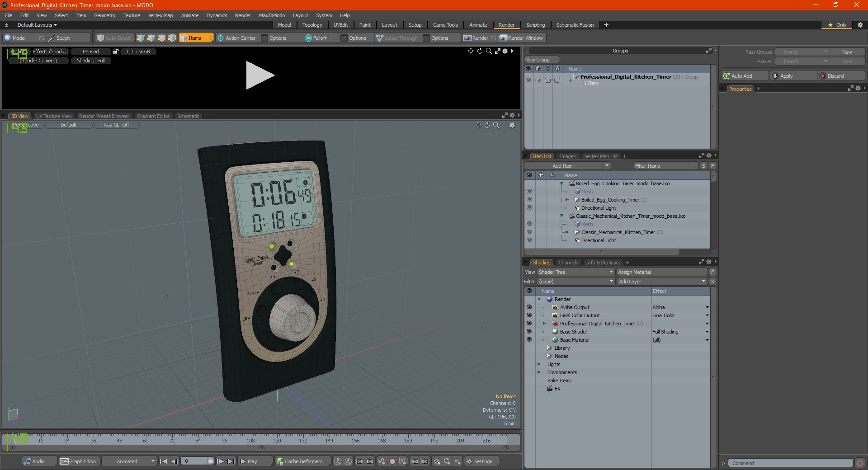Screen dimensions: 868x470
Task: Select Materials selection mode icon
Action: pos(172,38)
